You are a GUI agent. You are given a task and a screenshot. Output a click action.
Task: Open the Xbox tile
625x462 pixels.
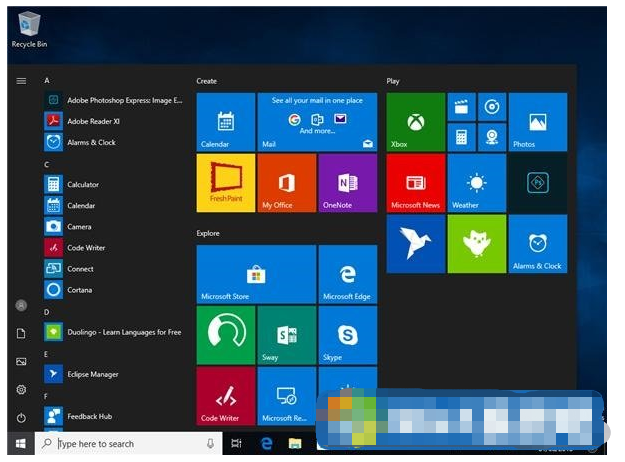415,122
